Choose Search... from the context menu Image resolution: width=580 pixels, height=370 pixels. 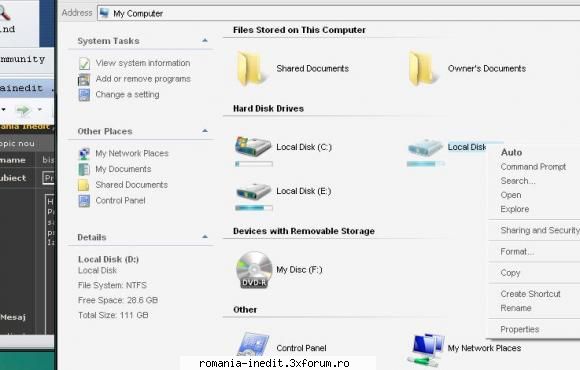coord(518,181)
